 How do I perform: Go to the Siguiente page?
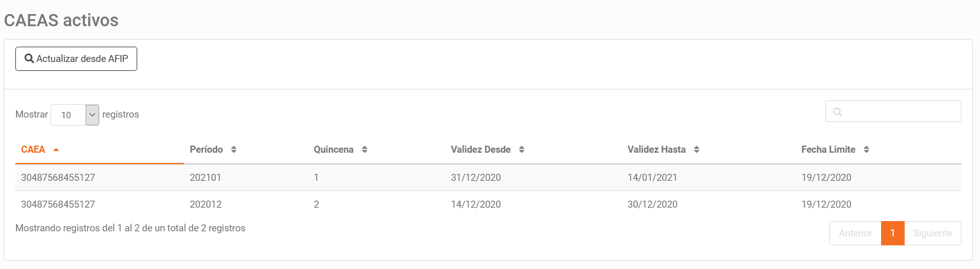[932, 233]
